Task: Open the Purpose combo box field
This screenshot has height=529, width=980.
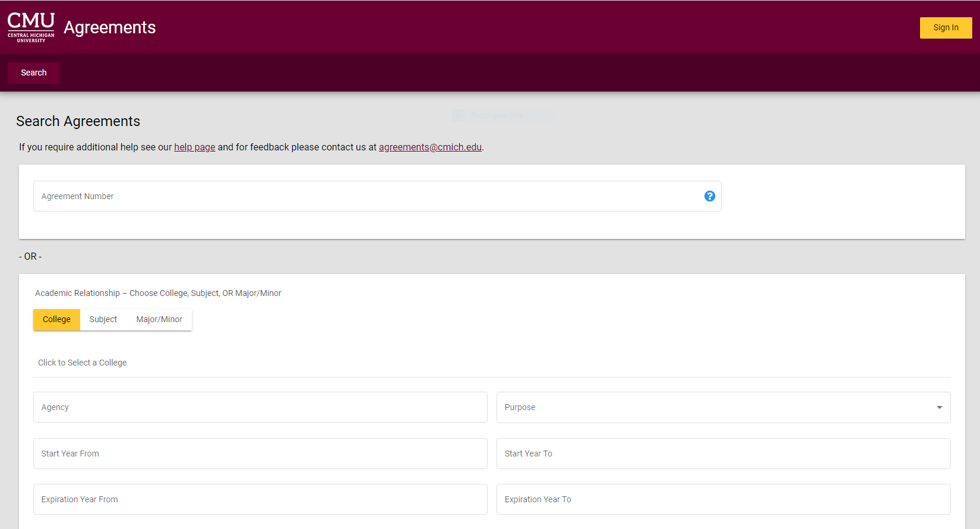Action: [713, 408]
